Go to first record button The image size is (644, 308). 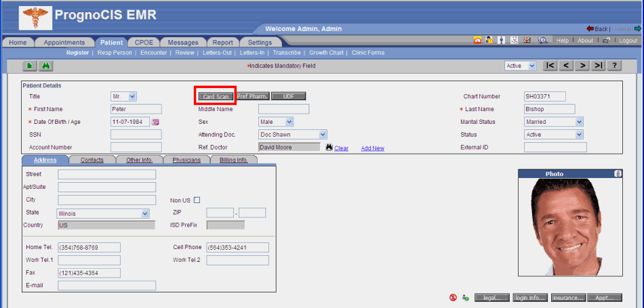(x=550, y=66)
